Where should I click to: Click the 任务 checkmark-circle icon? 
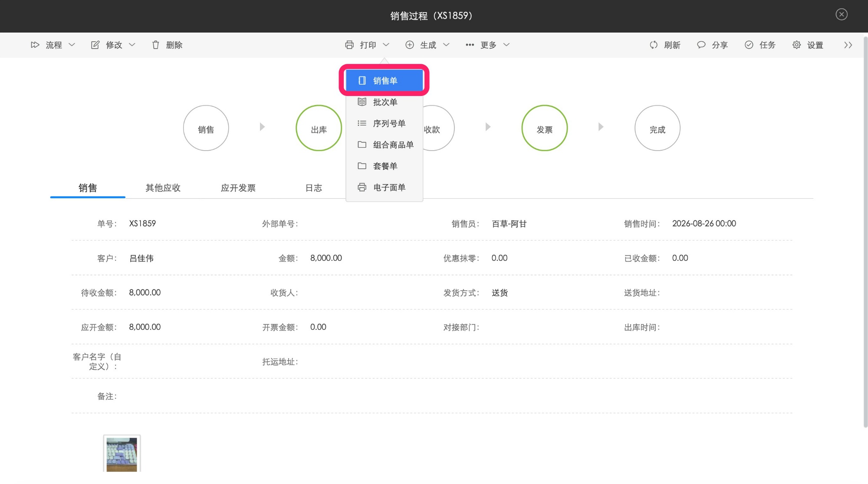(749, 45)
